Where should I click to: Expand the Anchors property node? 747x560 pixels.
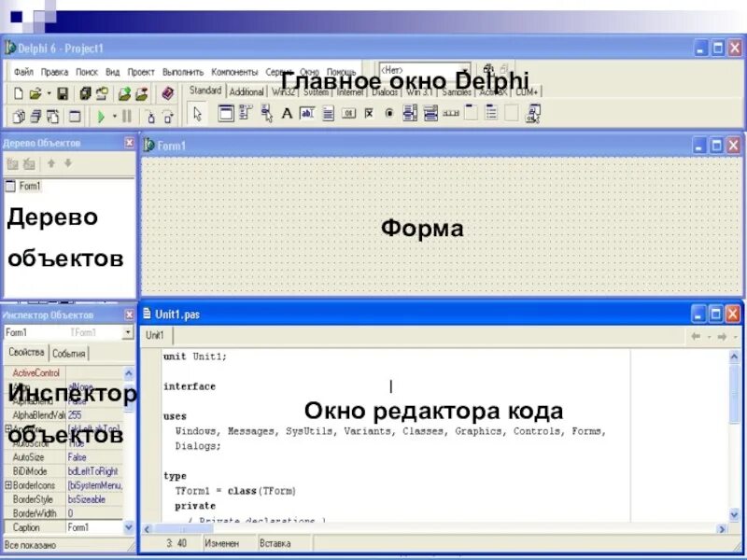8,428
